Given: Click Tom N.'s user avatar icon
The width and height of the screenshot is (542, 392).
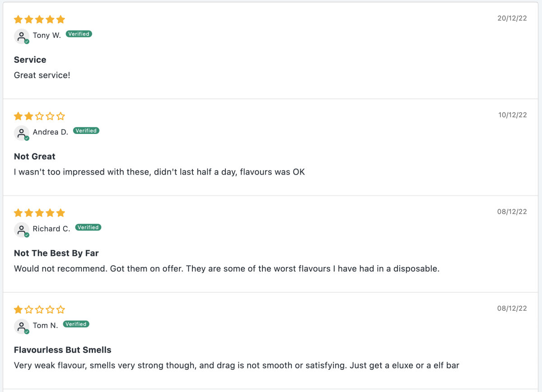Looking at the screenshot, I should pos(22,326).
